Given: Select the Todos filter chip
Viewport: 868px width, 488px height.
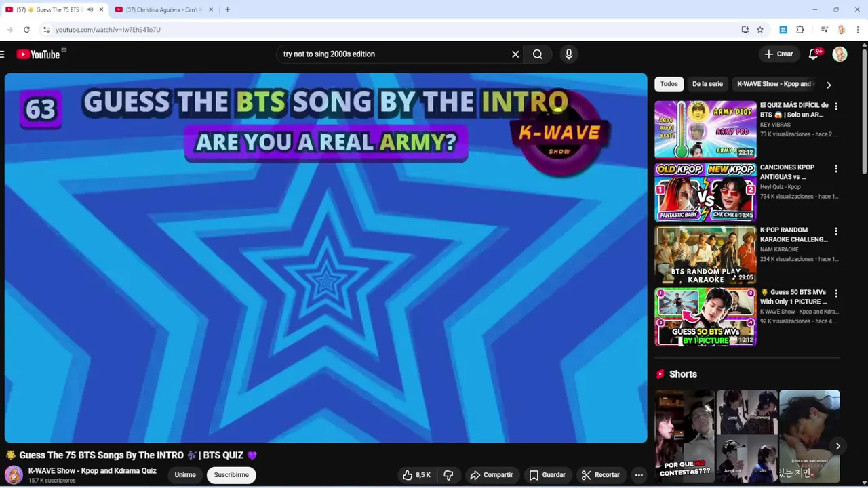Looking at the screenshot, I should click(x=669, y=84).
